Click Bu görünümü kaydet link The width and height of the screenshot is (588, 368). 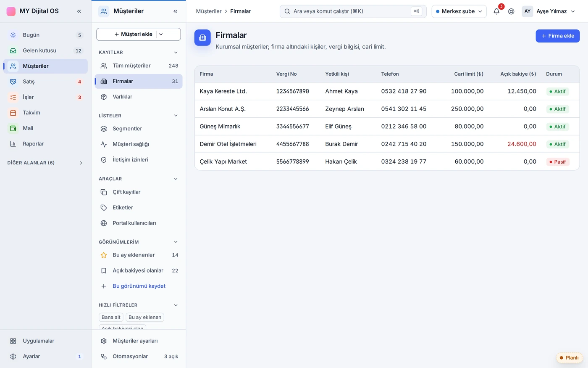point(139,286)
